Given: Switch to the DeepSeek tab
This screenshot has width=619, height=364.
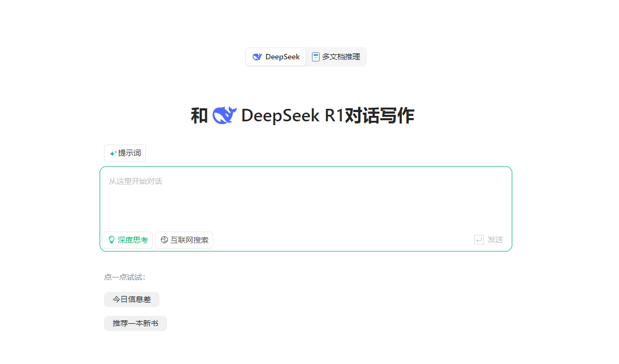Looking at the screenshot, I should point(276,57).
